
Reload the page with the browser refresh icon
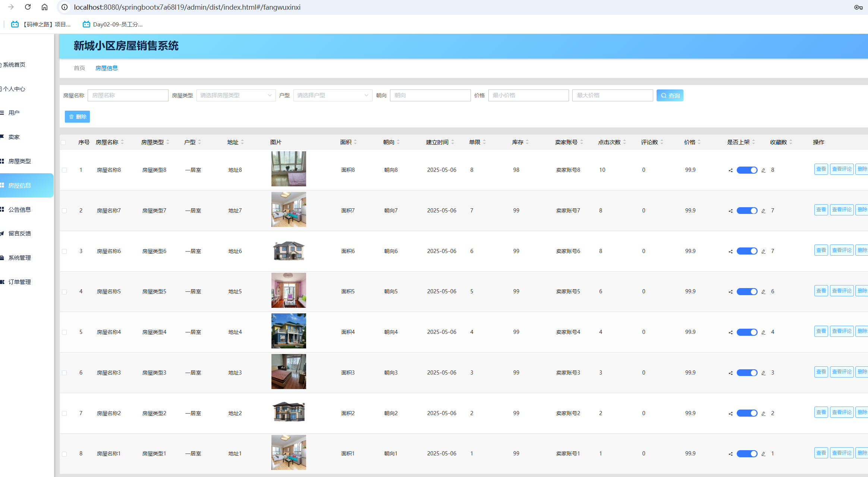pyautogui.click(x=28, y=7)
